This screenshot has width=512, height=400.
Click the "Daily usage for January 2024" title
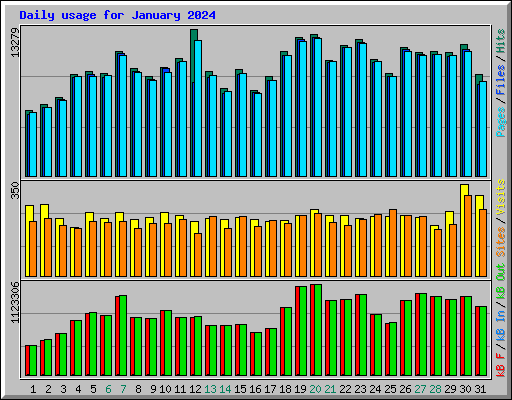click(117, 15)
